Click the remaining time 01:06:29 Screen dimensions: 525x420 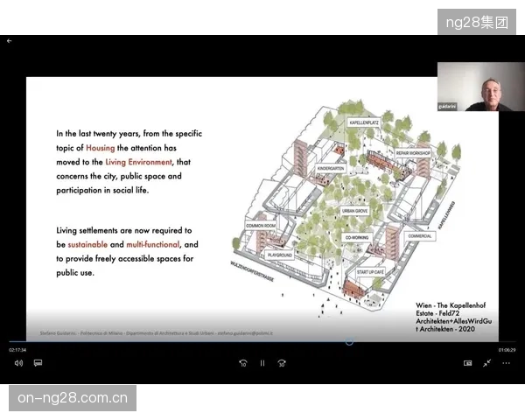click(x=507, y=350)
